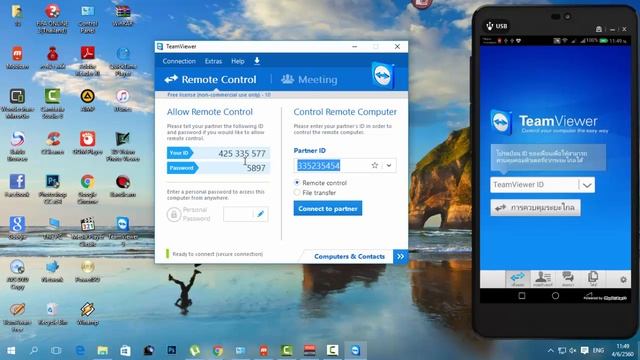Open Task View on the taskbar

56,350
